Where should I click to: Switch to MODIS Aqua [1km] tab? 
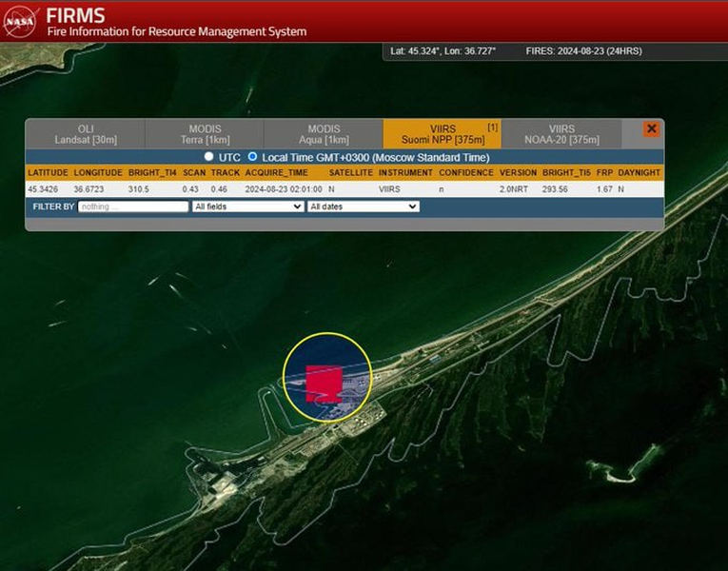click(x=324, y=134)
